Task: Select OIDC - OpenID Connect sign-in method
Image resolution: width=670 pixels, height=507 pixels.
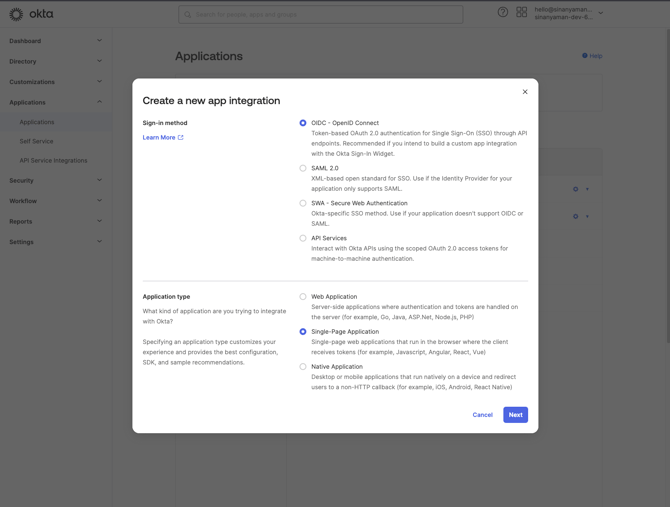Action: pos(303,123)
